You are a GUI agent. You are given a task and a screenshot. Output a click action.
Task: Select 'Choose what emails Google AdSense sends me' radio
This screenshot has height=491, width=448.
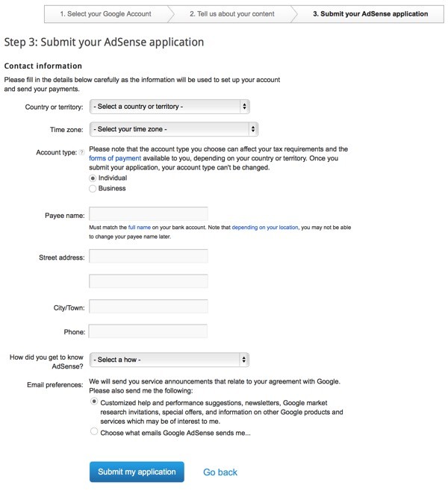tap(93, 431)
